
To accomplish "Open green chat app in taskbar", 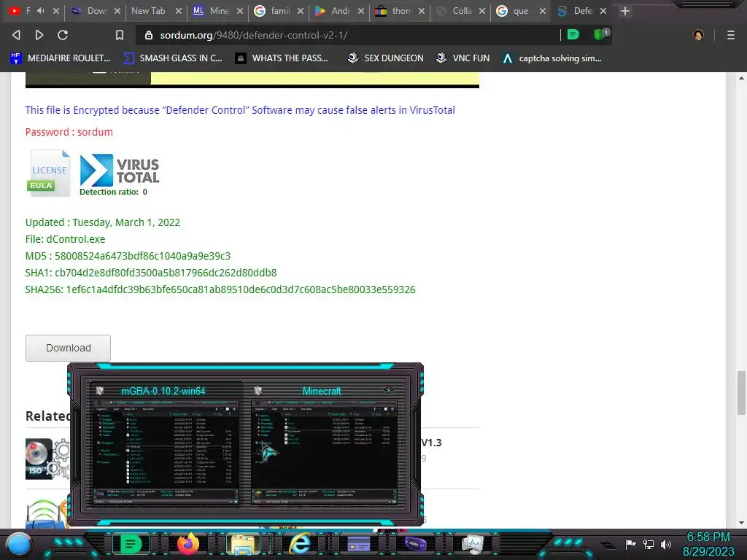I will [130, 544].
